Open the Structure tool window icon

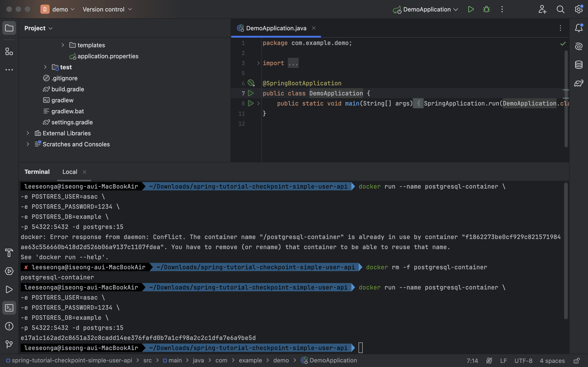(x=9, y=51)
